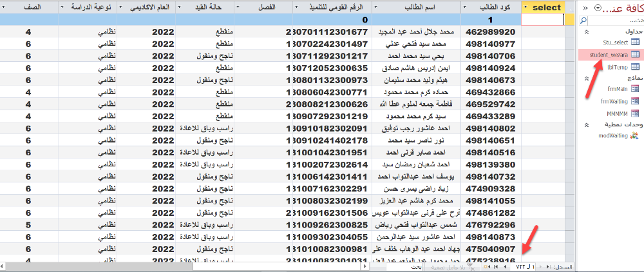This screenshot has height=272, width=644.
Task: Click name cell محمد جلال أحمد عبد المجيد
Action: 416,32
